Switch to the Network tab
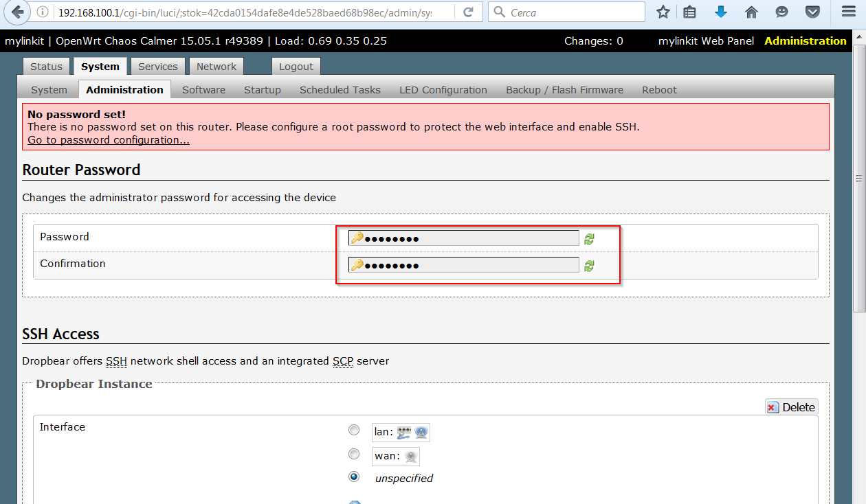 click(216, 67)
